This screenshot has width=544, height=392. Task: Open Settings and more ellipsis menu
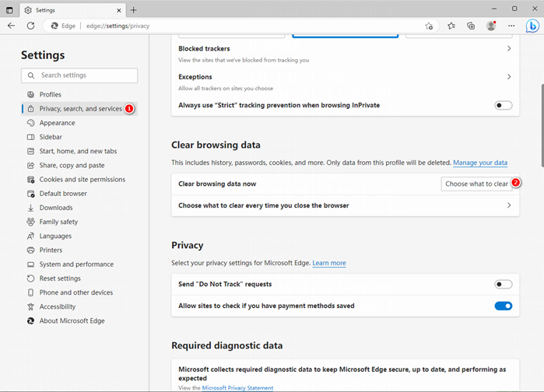[511, 26]
